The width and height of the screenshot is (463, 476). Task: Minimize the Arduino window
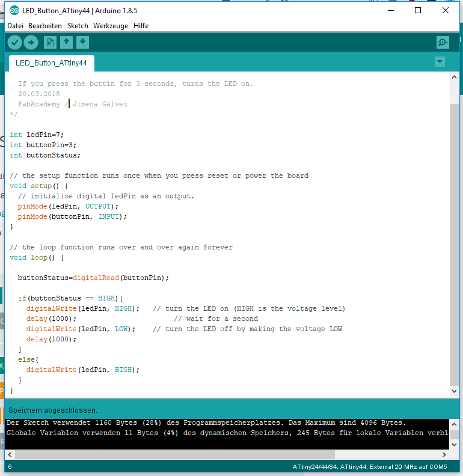coord(391,10)
